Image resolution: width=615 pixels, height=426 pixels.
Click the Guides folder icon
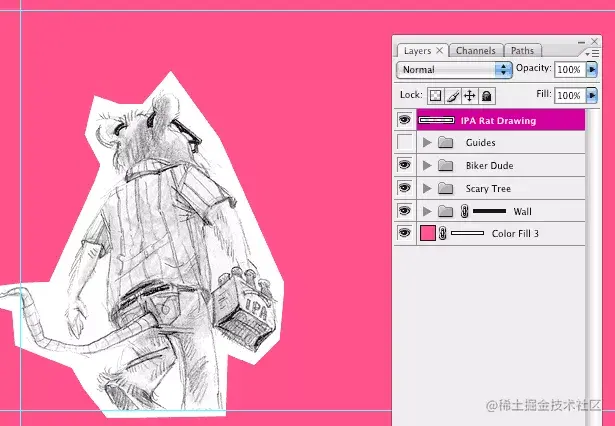[x=445, y=142]
